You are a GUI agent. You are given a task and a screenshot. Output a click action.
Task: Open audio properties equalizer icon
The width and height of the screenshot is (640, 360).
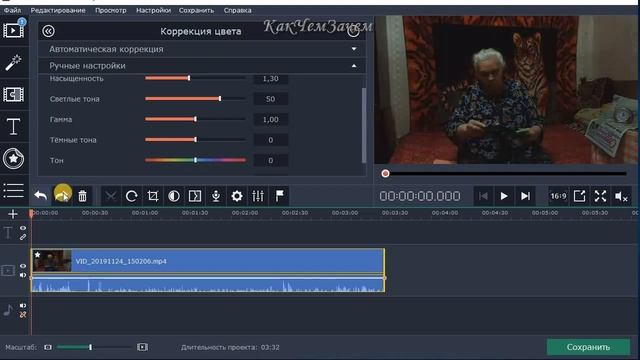pyautogui.click(x=258, y=196)
